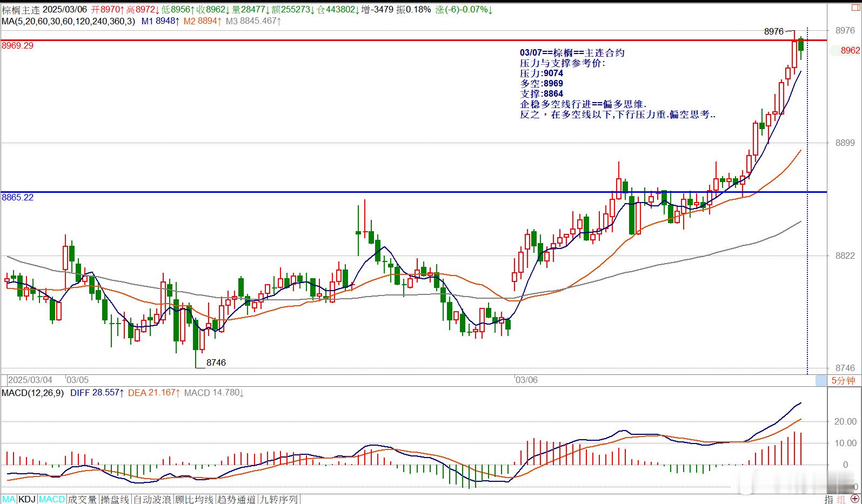
Task: Open the 九转序列 indicator tab
Action: pyautogui.click(x=279, y=499)
